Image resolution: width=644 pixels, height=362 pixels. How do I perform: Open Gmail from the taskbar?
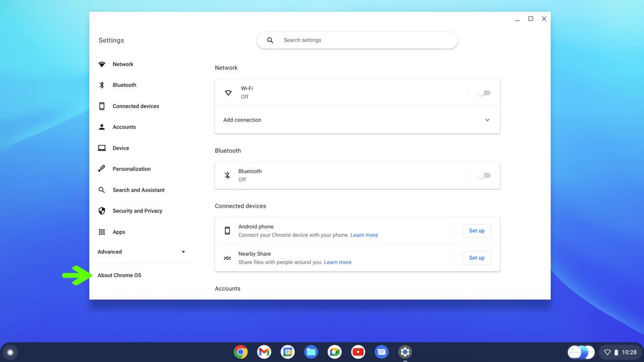pyautogui.click(x=264, y=352)
